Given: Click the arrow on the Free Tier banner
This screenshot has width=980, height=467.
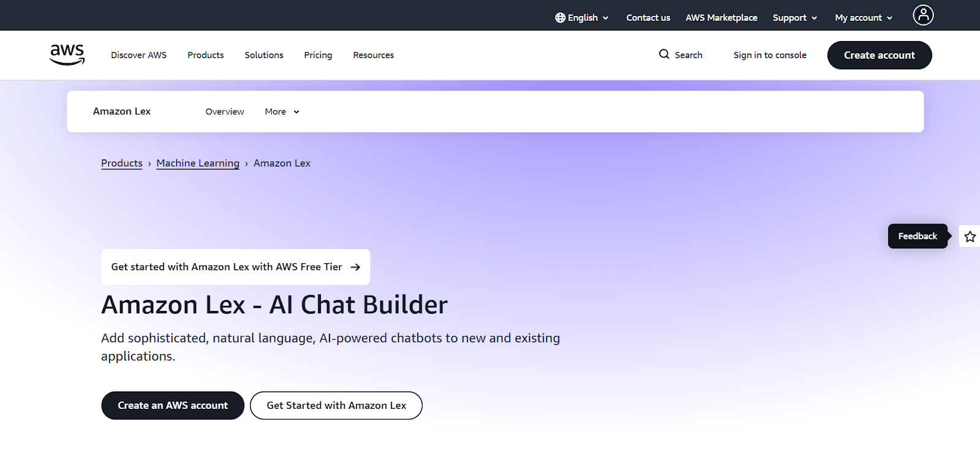Looking at the screenshot, I should (x=355, y=267).
